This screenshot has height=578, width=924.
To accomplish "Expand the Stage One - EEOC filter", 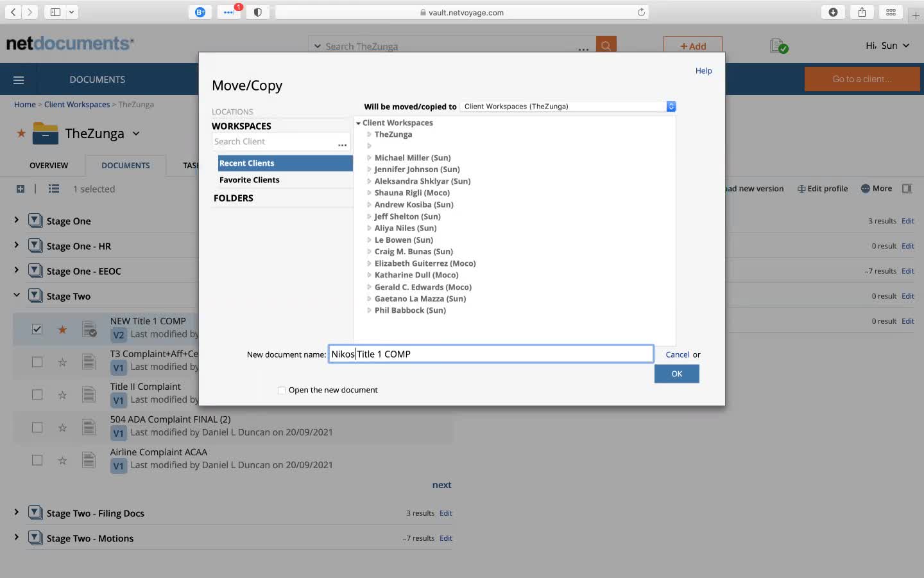I will pyautogui.click(x=16, y=270).
